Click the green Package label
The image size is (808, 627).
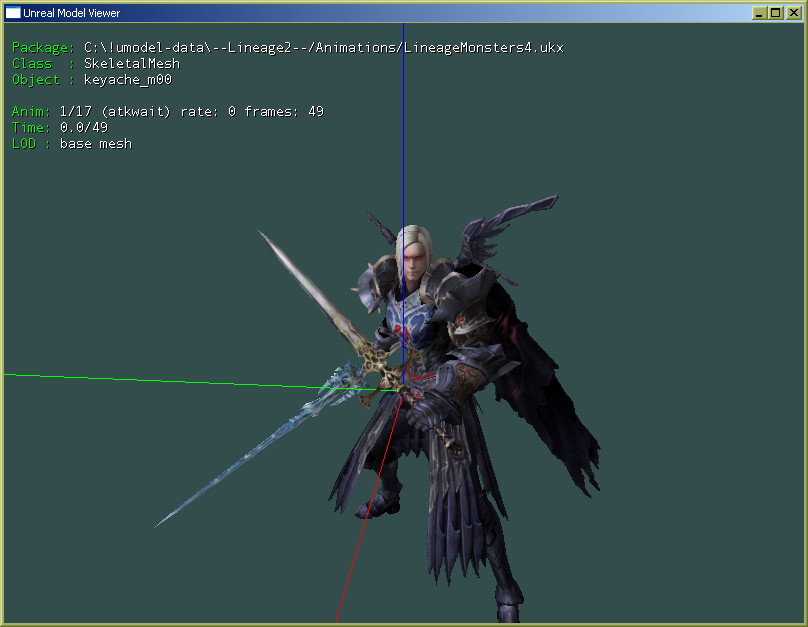click(43, 48)
